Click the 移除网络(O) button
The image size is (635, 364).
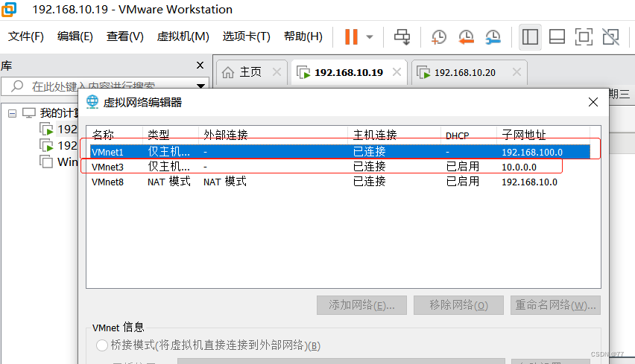(458, 305)
